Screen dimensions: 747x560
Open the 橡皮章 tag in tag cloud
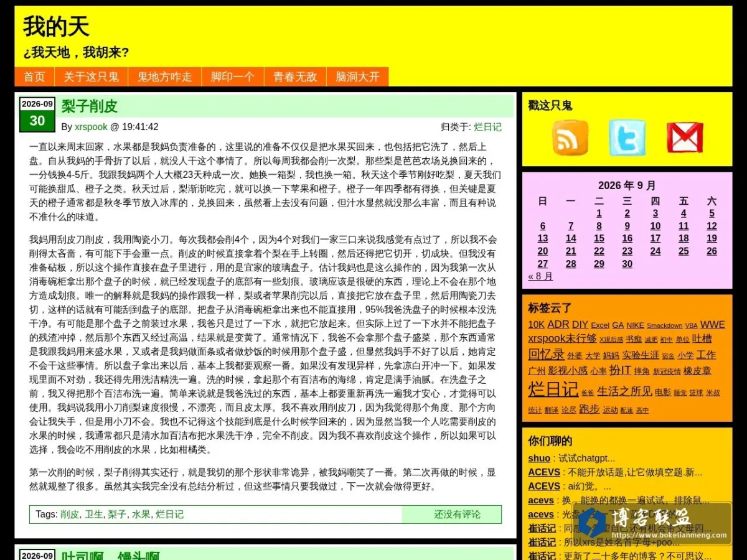point(697,370)
